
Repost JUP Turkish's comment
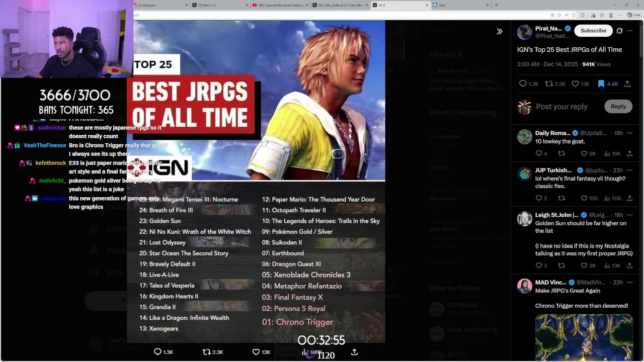pos(561,198)
